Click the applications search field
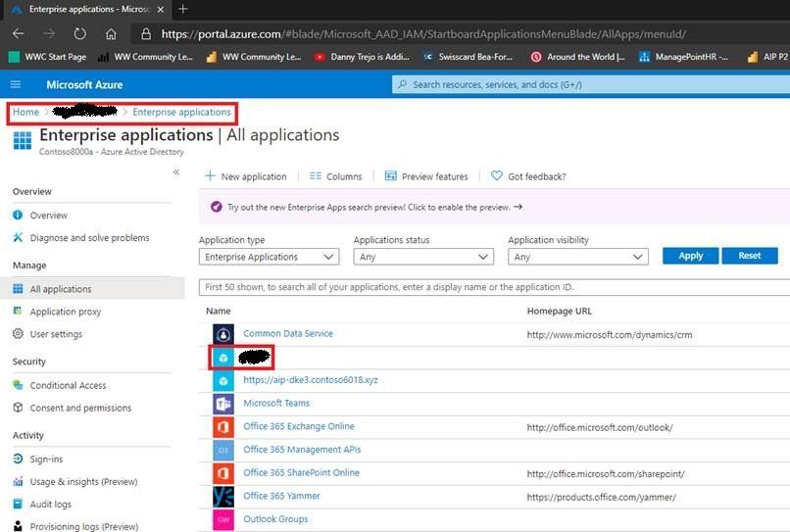This screenshot has height=532, width=790. [494, 287]
